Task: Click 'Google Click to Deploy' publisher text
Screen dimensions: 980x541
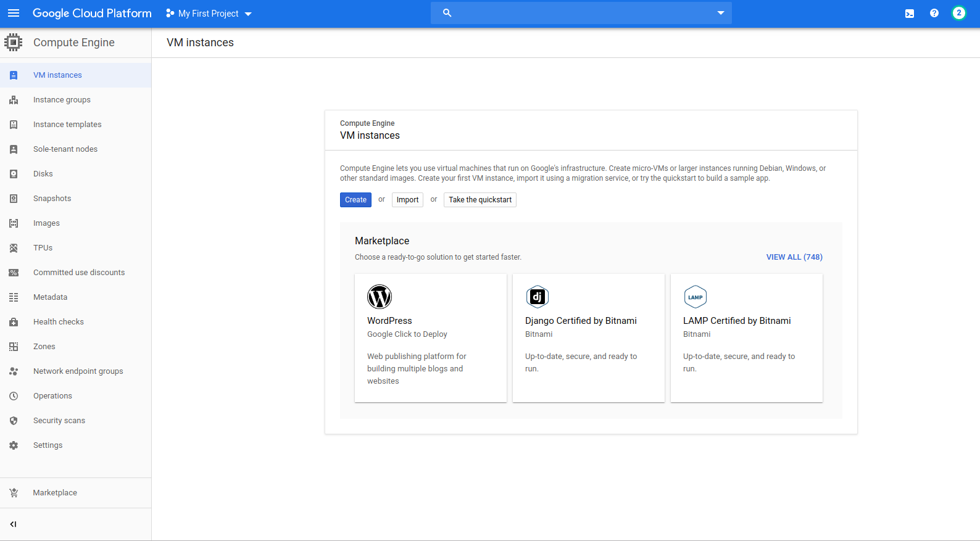Action: click(x=407, y=334)
